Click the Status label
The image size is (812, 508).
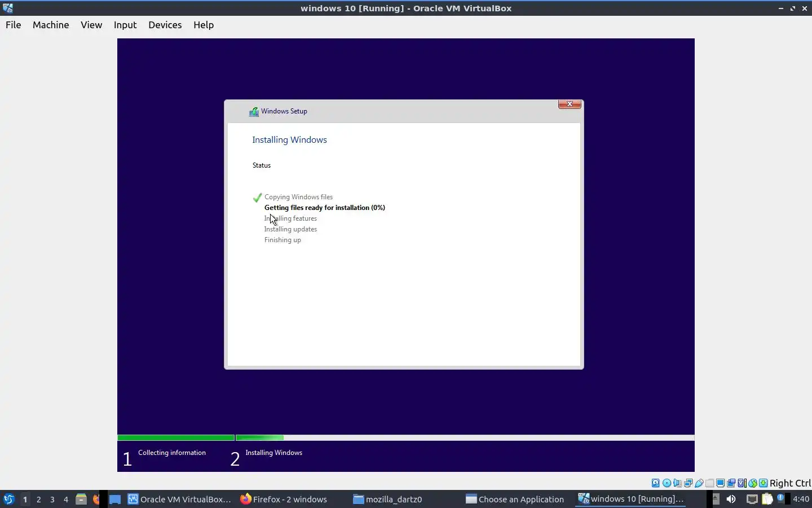(x=262, y=165)
